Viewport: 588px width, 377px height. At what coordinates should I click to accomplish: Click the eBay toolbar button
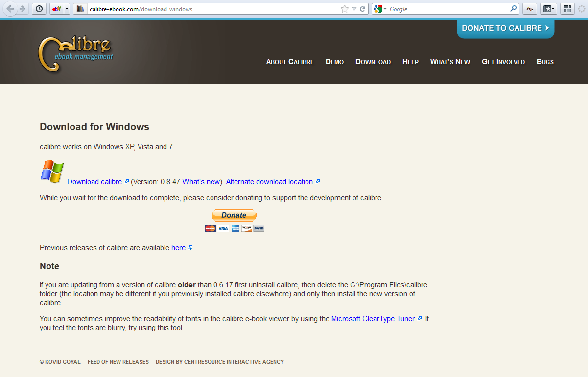(x=56, y=9)
